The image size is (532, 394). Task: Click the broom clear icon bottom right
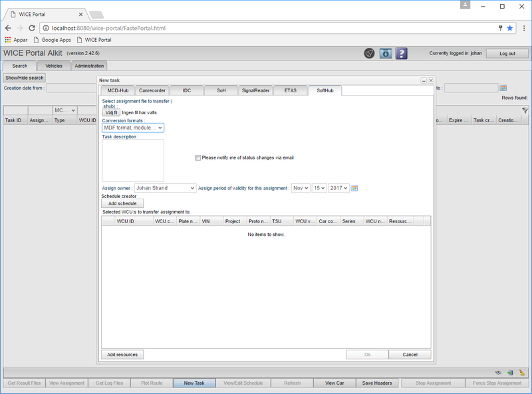pos(522,373)
